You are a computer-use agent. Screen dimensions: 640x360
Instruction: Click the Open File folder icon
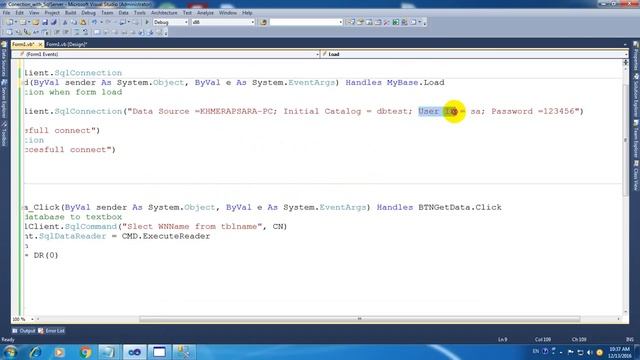click(x=36, y=22)
